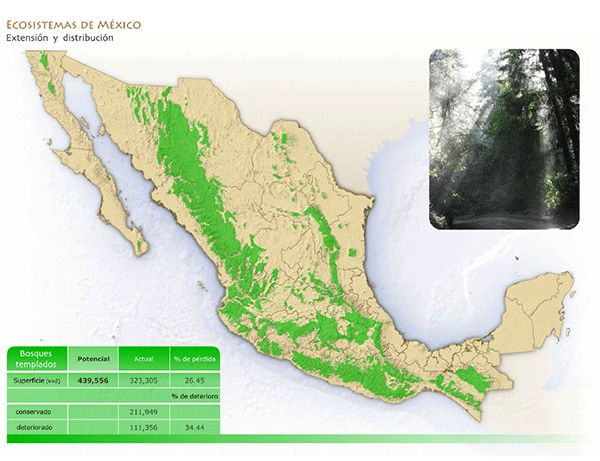Click the deteriorated value 111,356

(143, 427)
